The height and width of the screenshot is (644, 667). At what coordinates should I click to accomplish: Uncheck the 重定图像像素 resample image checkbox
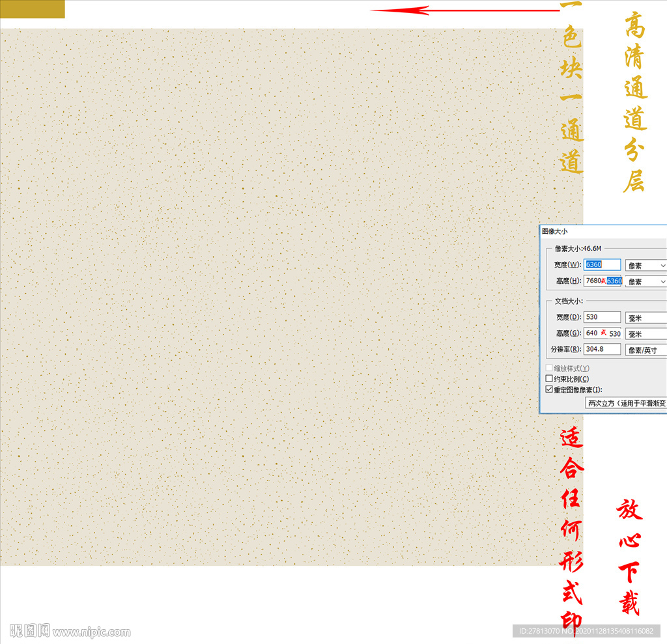(x=549, y=389)
